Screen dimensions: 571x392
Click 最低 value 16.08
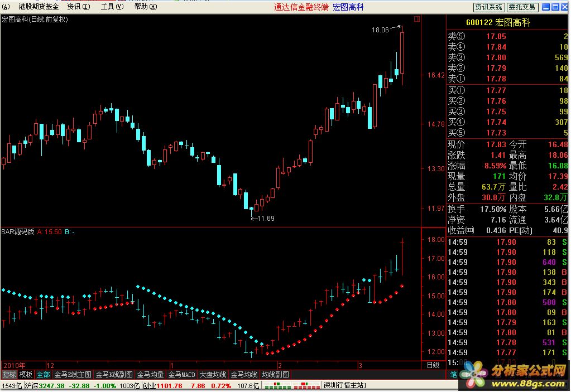[558, 166]
